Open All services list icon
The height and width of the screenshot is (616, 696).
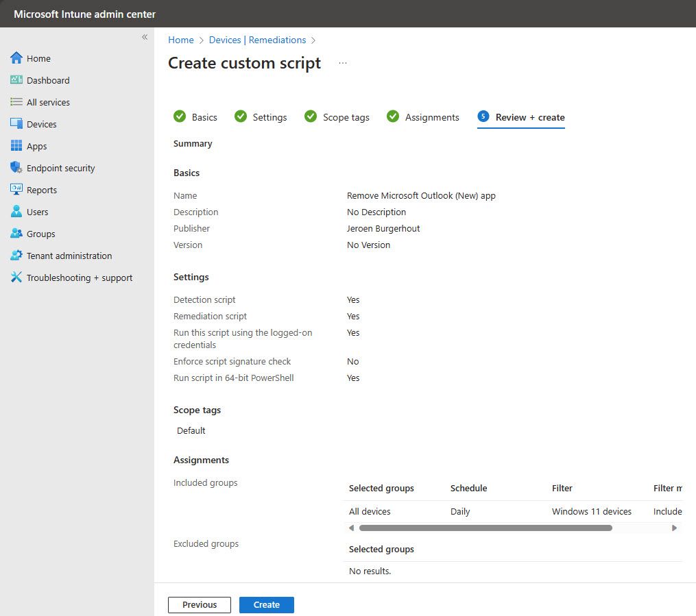16,102
